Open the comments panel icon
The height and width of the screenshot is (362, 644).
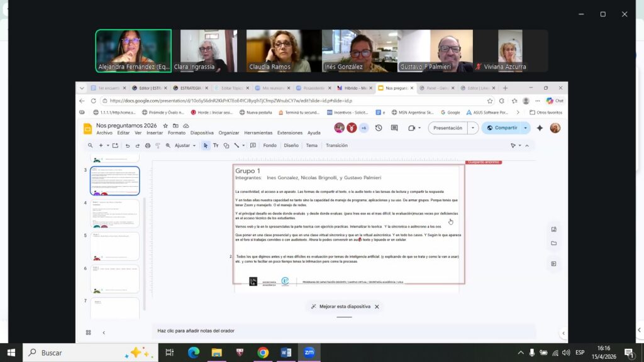click(394, 128)
